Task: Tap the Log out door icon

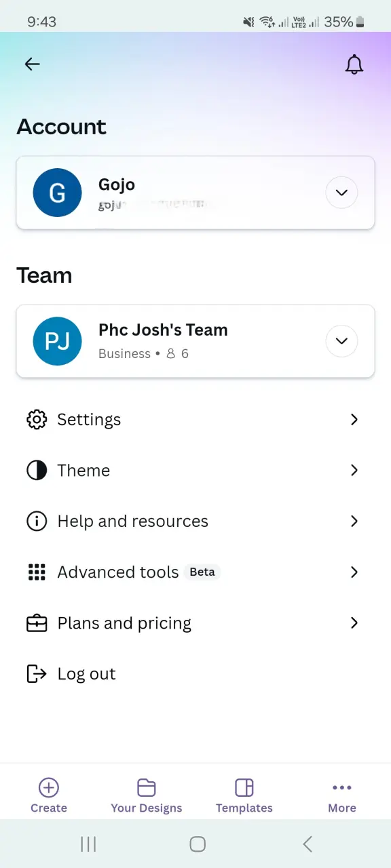Action: click(36, 674)
